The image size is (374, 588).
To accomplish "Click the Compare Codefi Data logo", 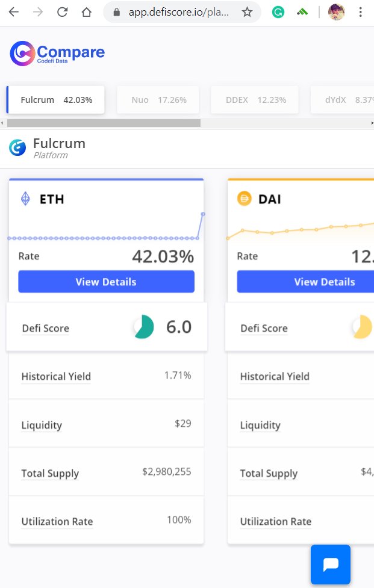I will tap(57, 53).
